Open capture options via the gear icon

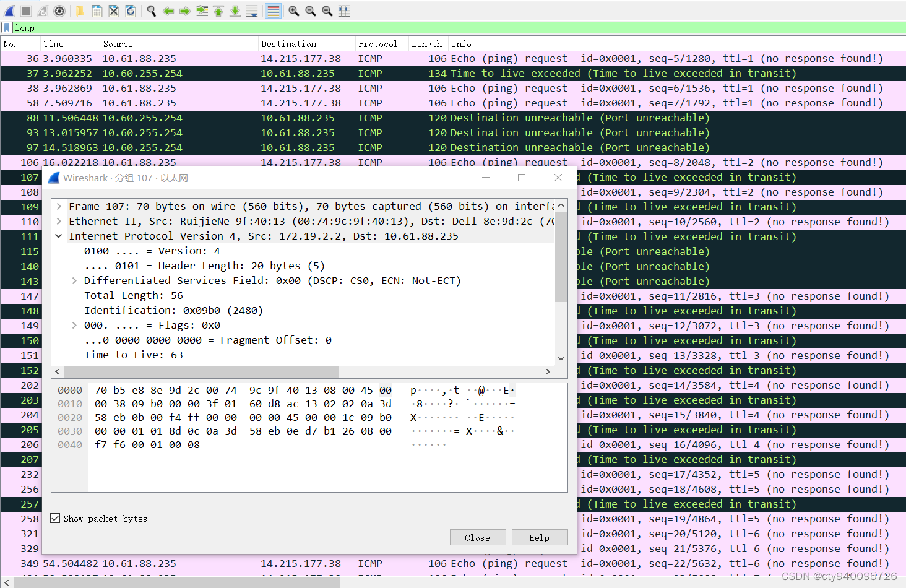pyautogui.click(x=59, y=11)
